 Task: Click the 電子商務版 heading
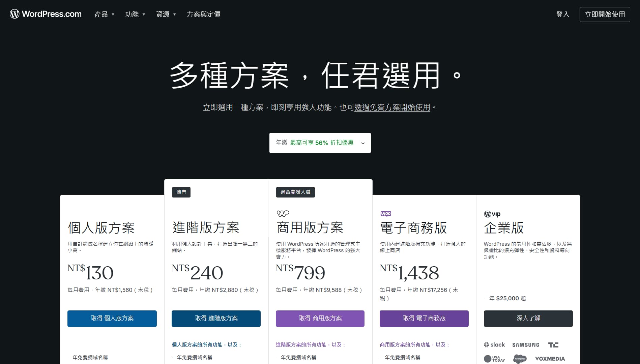point(413,228)
